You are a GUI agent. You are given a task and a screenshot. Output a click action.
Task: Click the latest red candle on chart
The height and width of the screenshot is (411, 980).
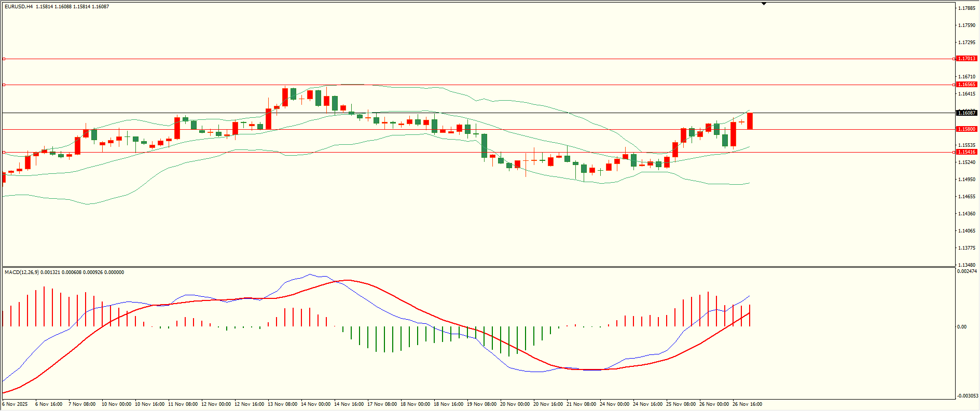click(750, 121)
